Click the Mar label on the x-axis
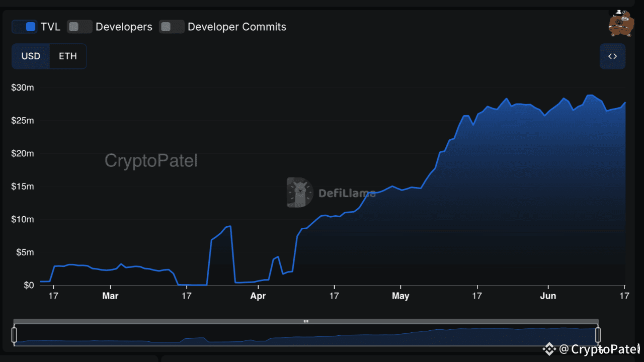Viewport: 644px width, 362px height. pyautogui.click(x=110, y=296)
